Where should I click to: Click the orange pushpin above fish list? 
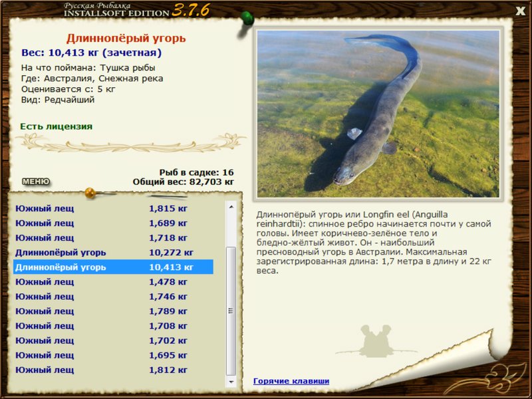[90, 193]
